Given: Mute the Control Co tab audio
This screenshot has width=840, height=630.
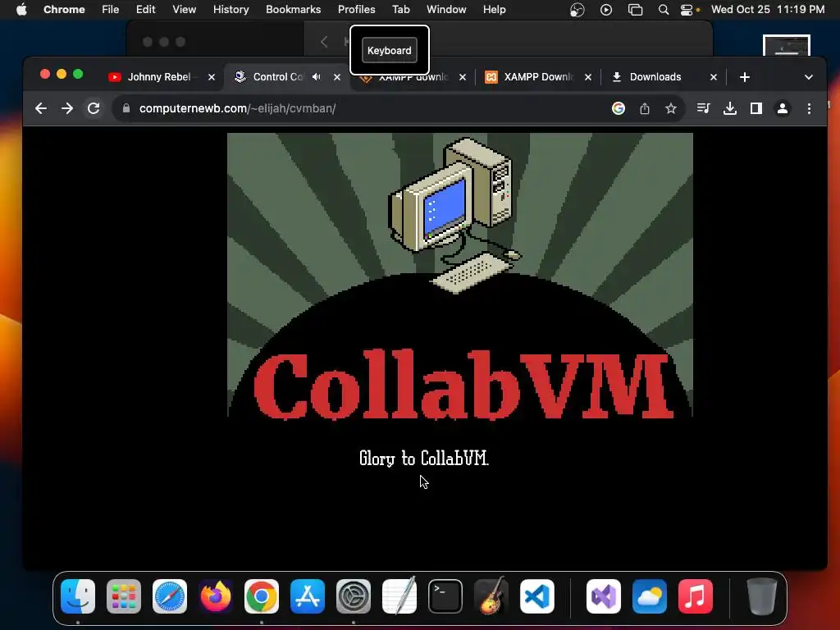Looking at the screenshot, I should pos(317,77).
